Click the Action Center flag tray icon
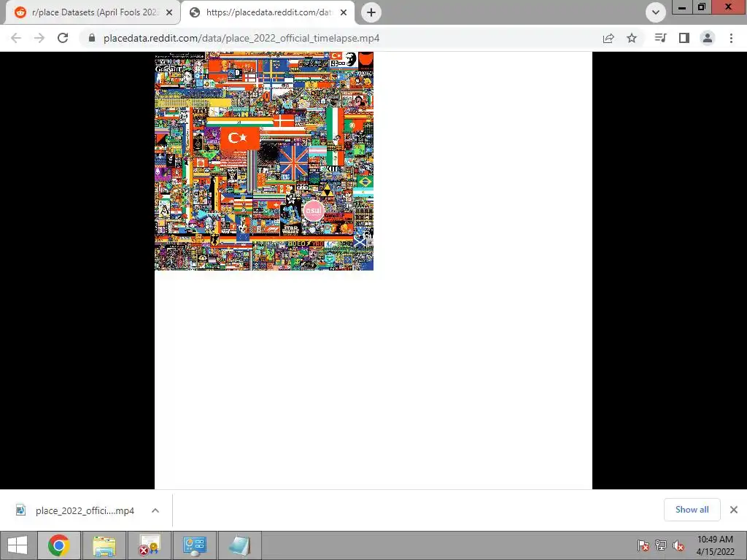747x560 pixels. (x=643, y=545)
